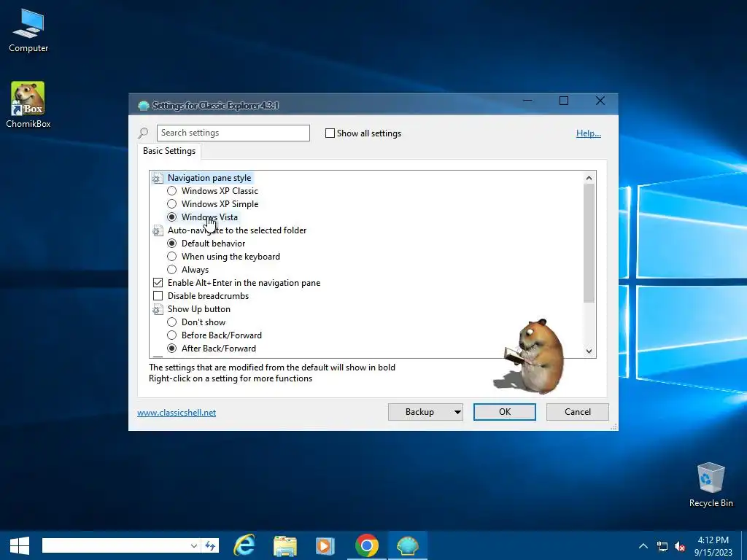Open the taskbar address bar dropdown
The image size is (747, 560).
point(194,545)
